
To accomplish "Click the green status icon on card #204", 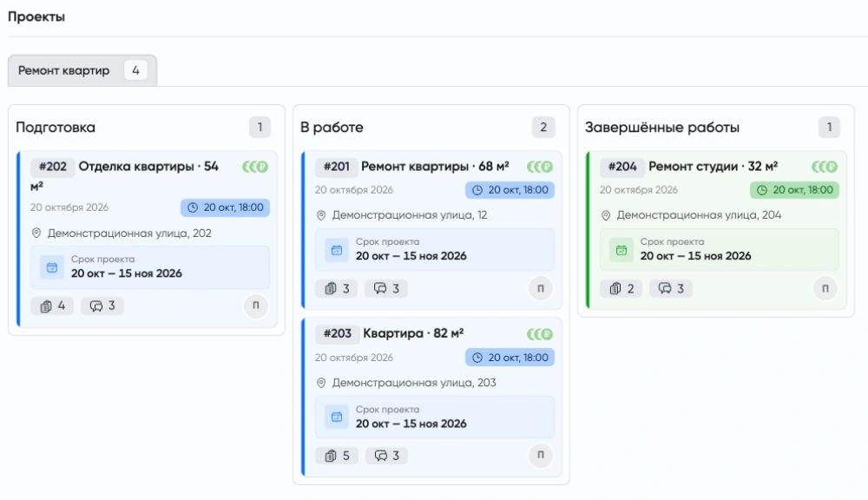I will tap(825, 167).
